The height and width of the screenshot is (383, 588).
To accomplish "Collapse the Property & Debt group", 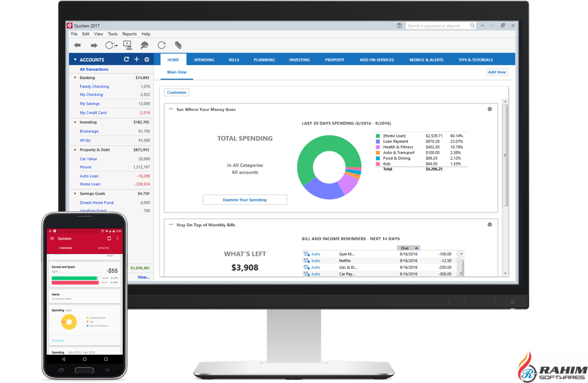I will 75,150.
